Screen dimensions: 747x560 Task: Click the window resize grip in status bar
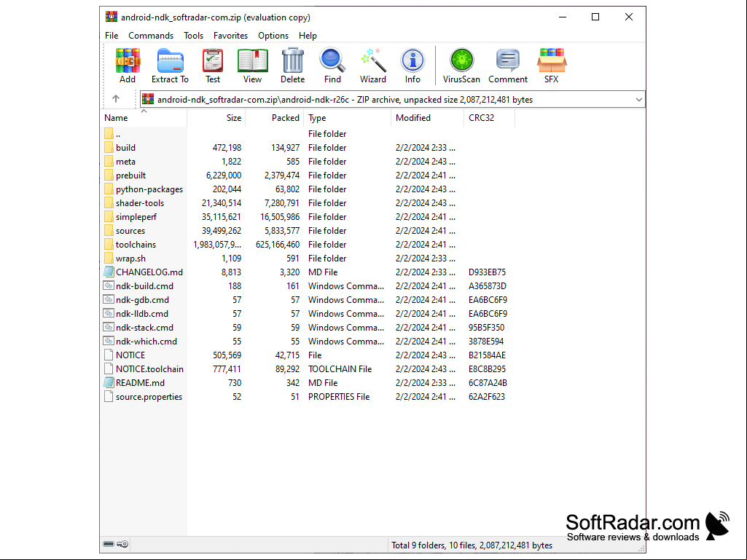[x=641, y=548]
